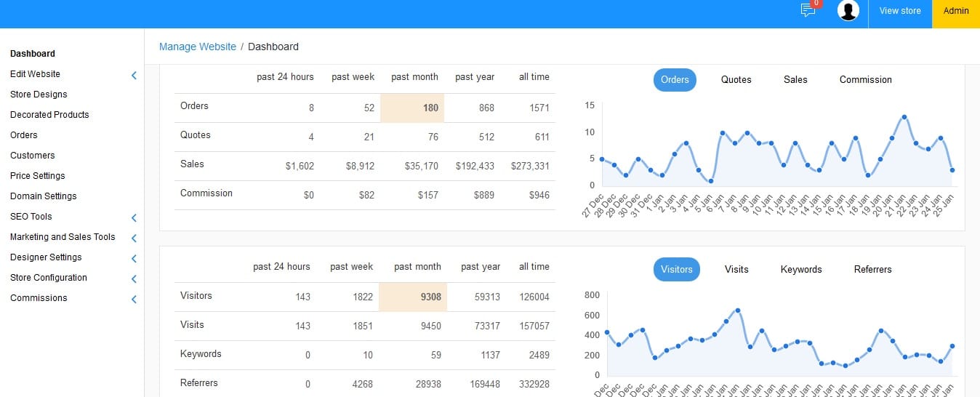Select the Visits chart tab
Image resolution: width=980 pixels, height=397 pixels.
(736, 270)
